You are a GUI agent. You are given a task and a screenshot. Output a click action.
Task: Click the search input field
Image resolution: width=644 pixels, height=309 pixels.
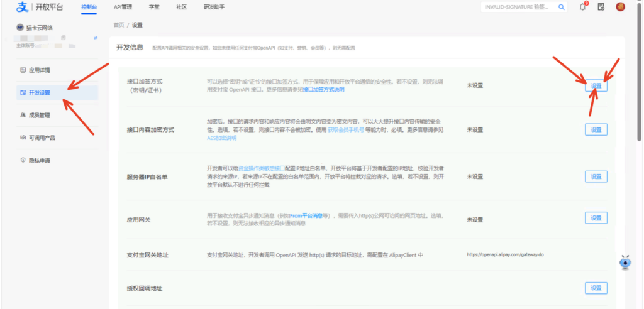pyautogui.click(x=519, y=7)
